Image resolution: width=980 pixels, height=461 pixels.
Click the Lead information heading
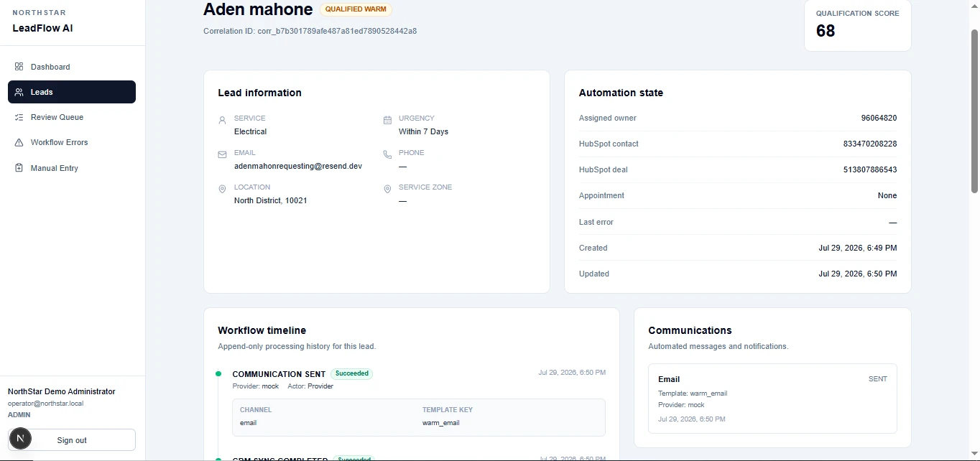[x=259, y=93]
